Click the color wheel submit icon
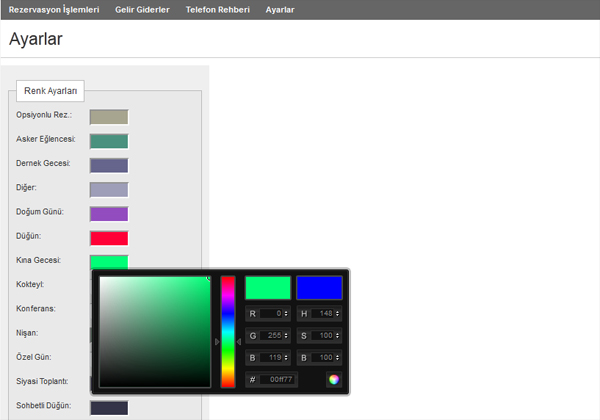This screenshot has width=600, height=420. [334, 379]
